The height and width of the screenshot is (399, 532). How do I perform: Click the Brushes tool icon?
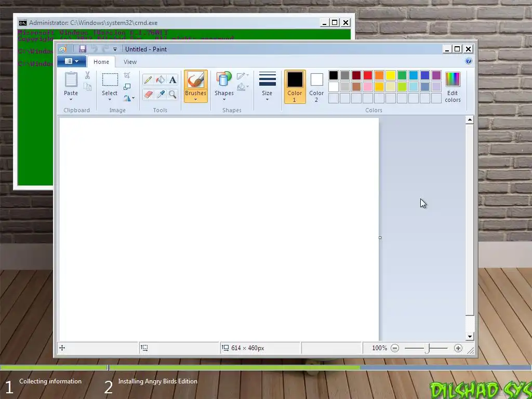(196, 80)
